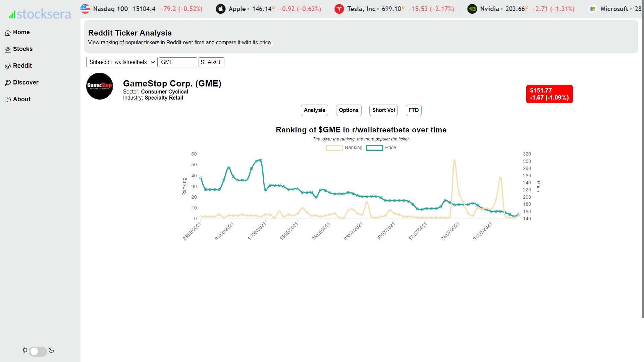Click the Discover magnifier icon
The image size is (644, 362).
[x=8, y=83]
